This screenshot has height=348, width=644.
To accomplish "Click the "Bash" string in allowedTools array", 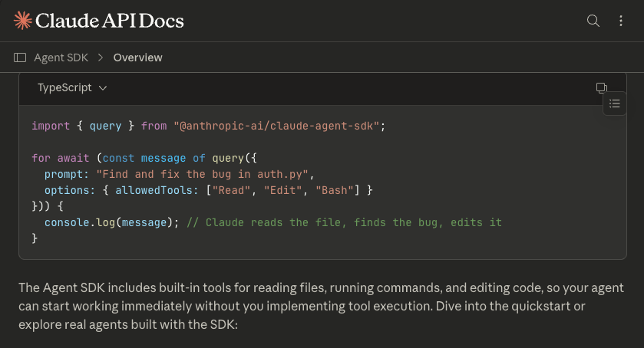I will click(335, 190).
